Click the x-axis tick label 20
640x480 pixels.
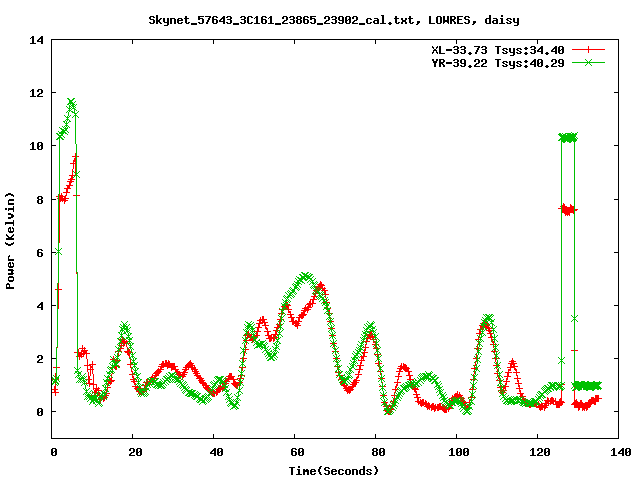[135, 452]
